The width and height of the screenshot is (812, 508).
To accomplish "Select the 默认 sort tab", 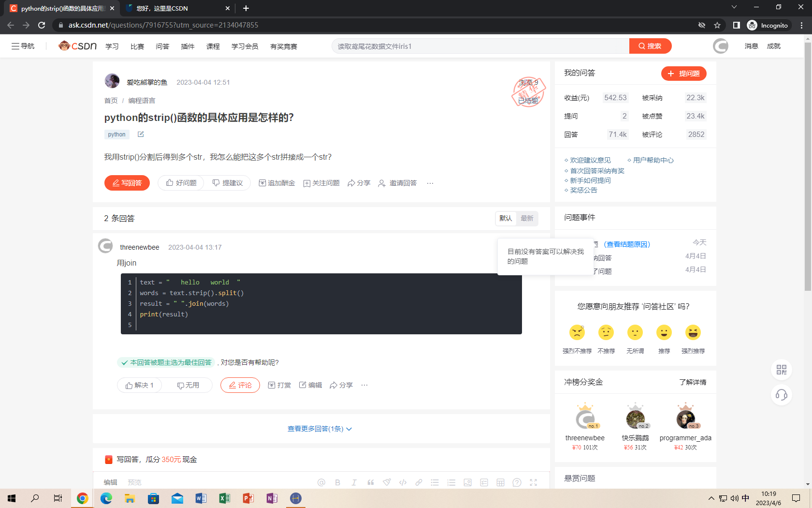I will pyautogui.click(x=506, y=218).
